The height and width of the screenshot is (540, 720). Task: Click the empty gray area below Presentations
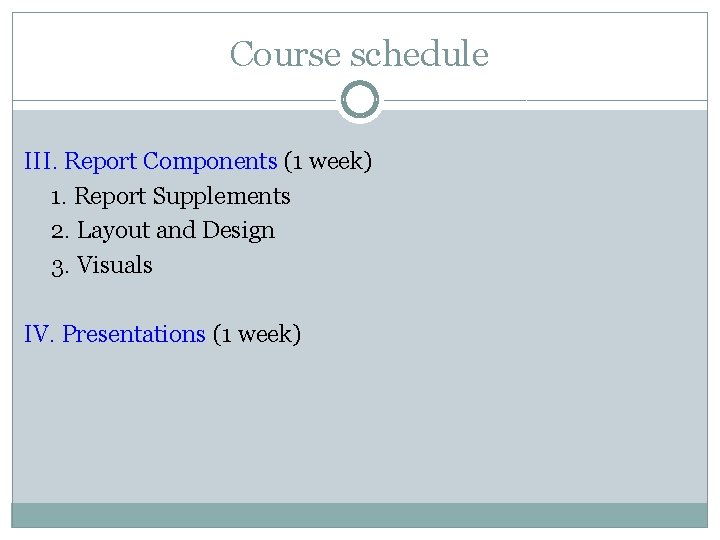coord(360,422)
